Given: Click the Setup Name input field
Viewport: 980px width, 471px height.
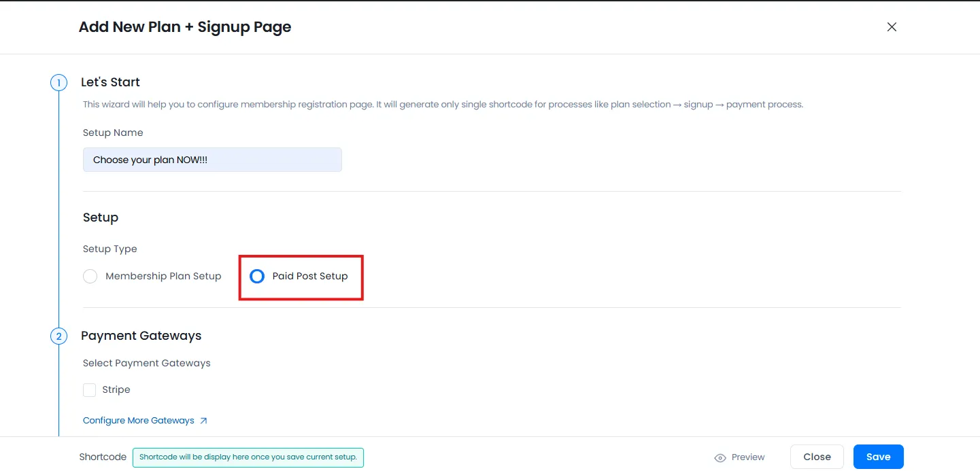Looking at the screenshot, I should (x=212, y=159).
